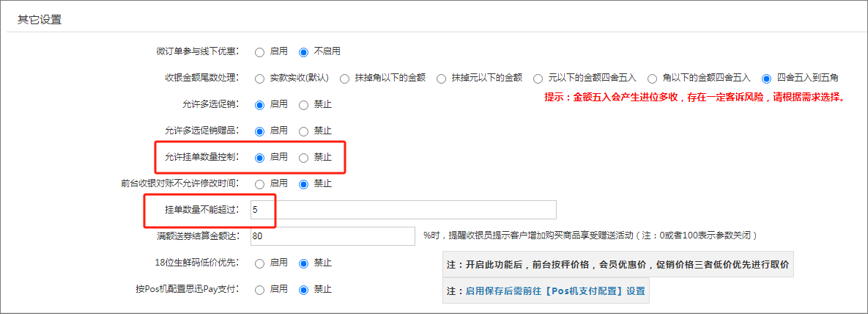The image size is (868, 314).
Task: Select 抹掉角以下的金额 radio button
Action: tap(344, 78)
